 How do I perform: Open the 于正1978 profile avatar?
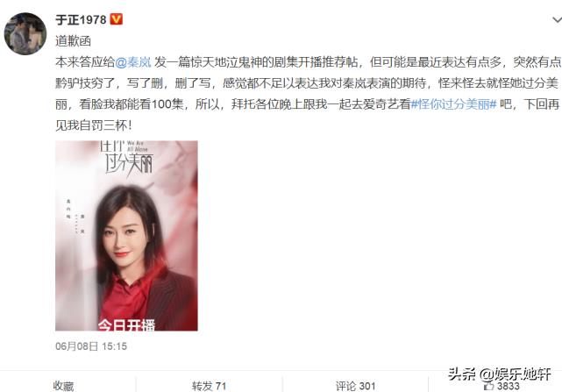pos(25,33)
